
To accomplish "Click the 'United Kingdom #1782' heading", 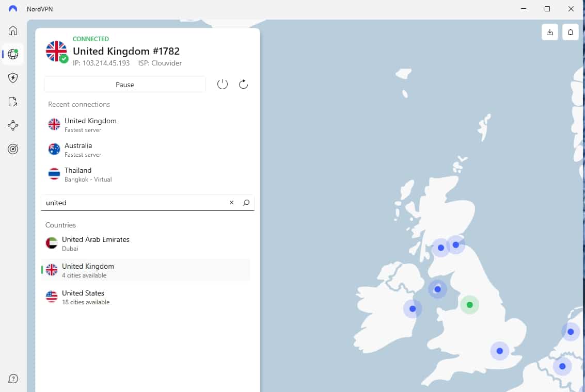I will coord(126,51).
